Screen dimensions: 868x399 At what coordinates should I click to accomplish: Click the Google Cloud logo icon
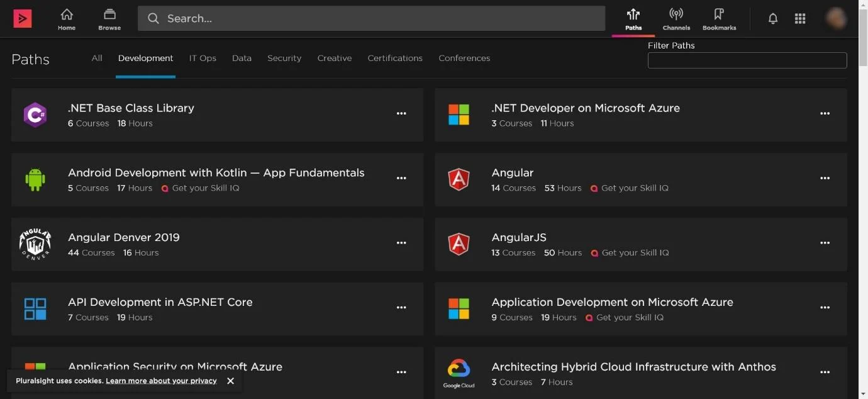(x=459, y=374)
